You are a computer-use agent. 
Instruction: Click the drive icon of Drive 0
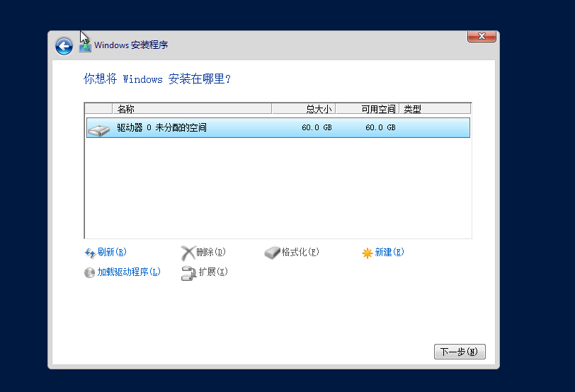coord(99,129)
